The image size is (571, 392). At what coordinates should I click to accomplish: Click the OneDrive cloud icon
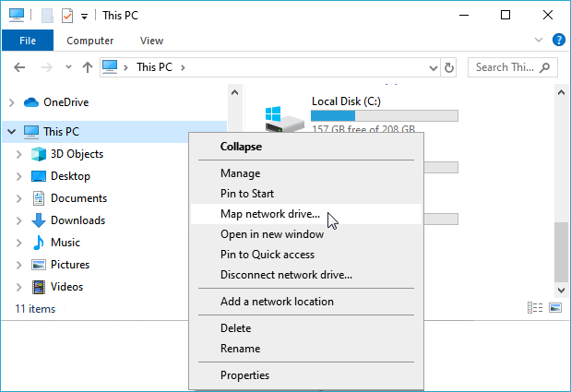(31, 102)
